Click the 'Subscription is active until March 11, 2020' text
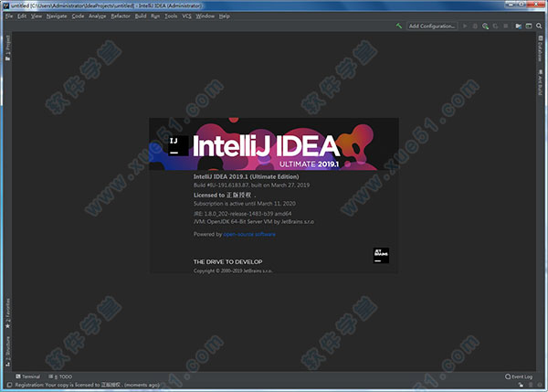This screenshot has height=392, width=548. (245, 204)
